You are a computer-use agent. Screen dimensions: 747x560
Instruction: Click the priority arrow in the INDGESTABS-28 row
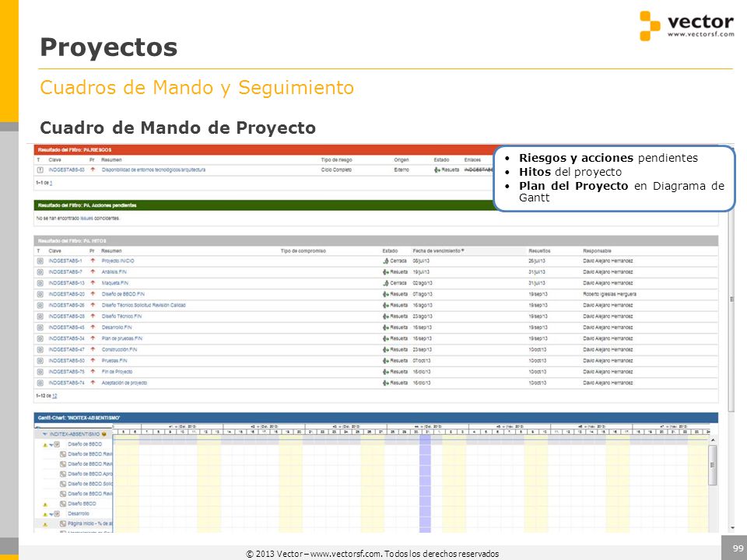click(93, 317)
